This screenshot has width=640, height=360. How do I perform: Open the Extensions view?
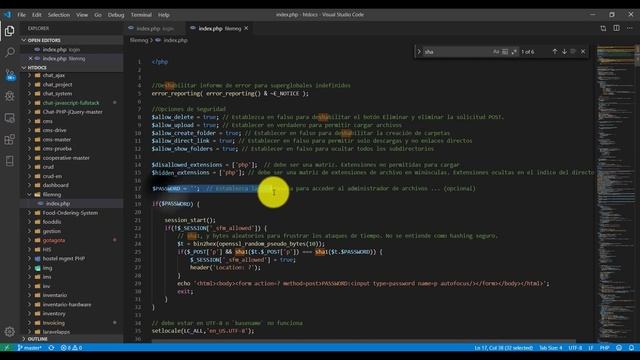(x=9, y=140)
